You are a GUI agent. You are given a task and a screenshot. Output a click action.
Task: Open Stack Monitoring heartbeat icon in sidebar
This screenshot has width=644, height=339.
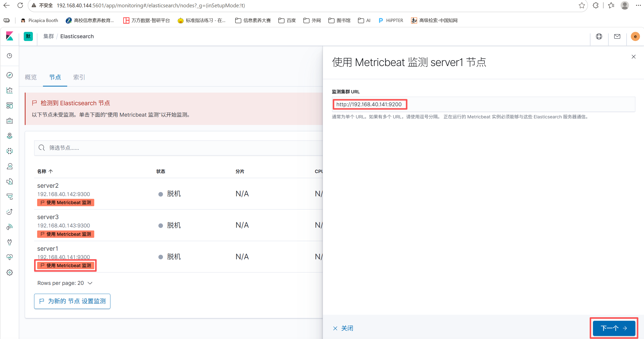point(10,257)
